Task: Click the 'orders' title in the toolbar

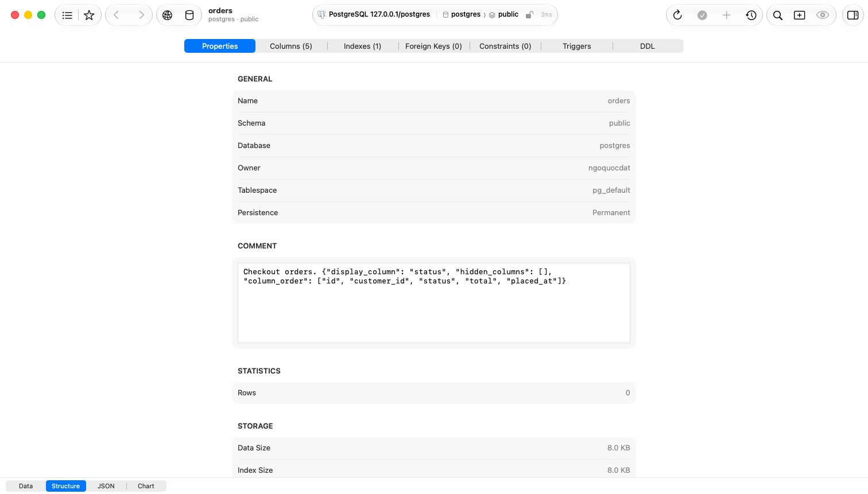Action: (x=220, y=11)
